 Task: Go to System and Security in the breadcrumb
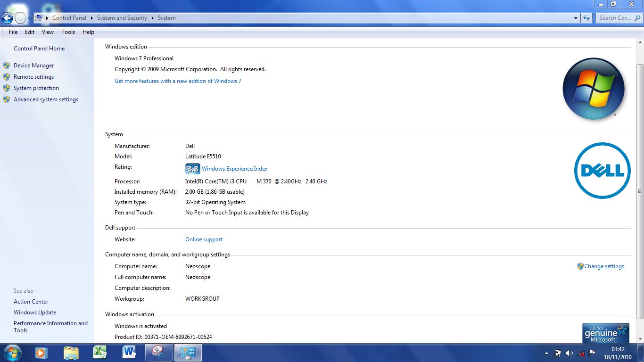122,18
